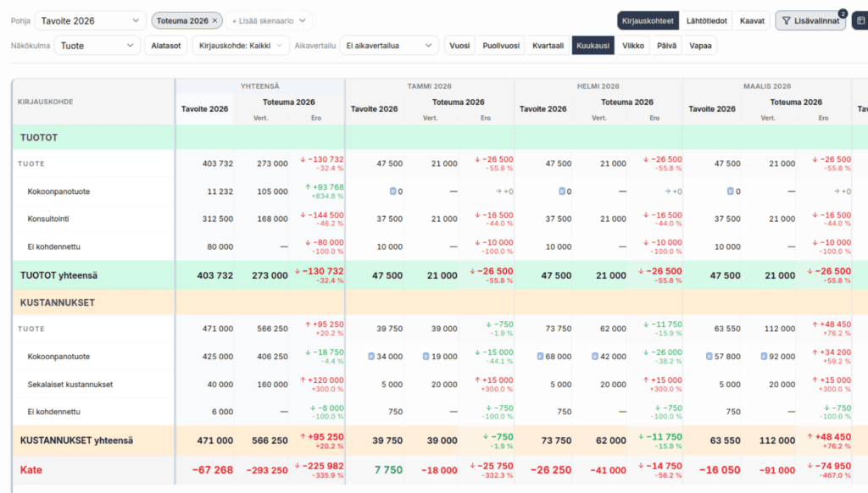Click the note icon in Maalis revenue Kokoonpanotuote cell
This screenshot has width=868, height=493.
point(731,191)
